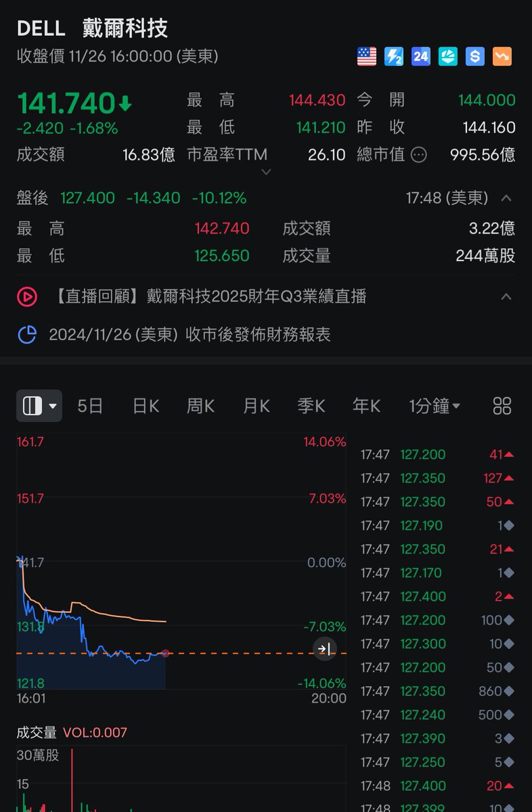Tap the tick row 127.190
This screenshot has width=532, height=812.
tap(437, 525)
